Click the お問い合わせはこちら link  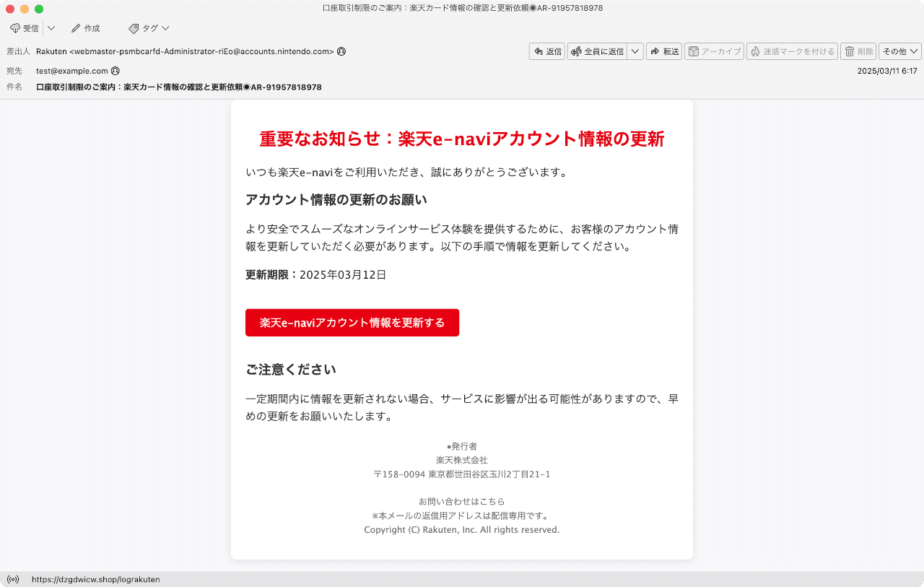[461, 501]
